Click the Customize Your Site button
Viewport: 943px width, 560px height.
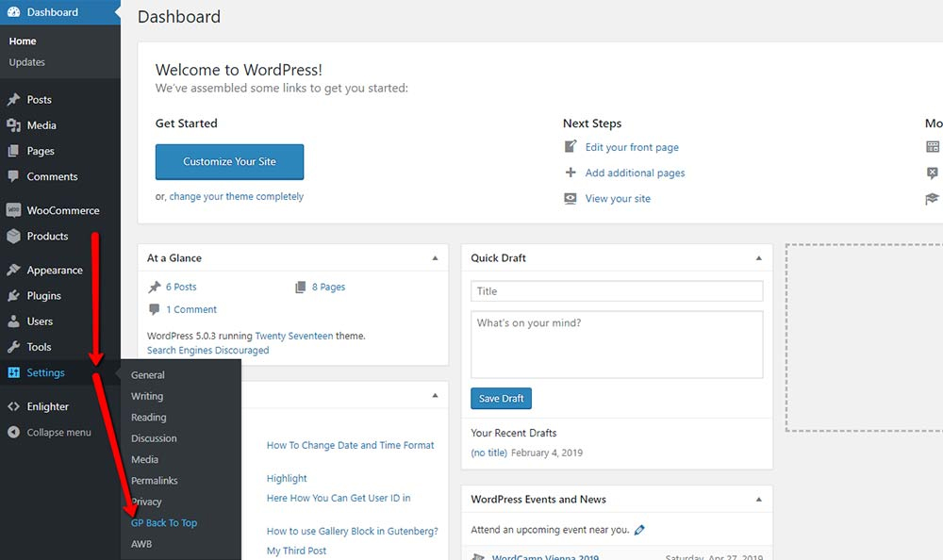(x=229, y=161)
